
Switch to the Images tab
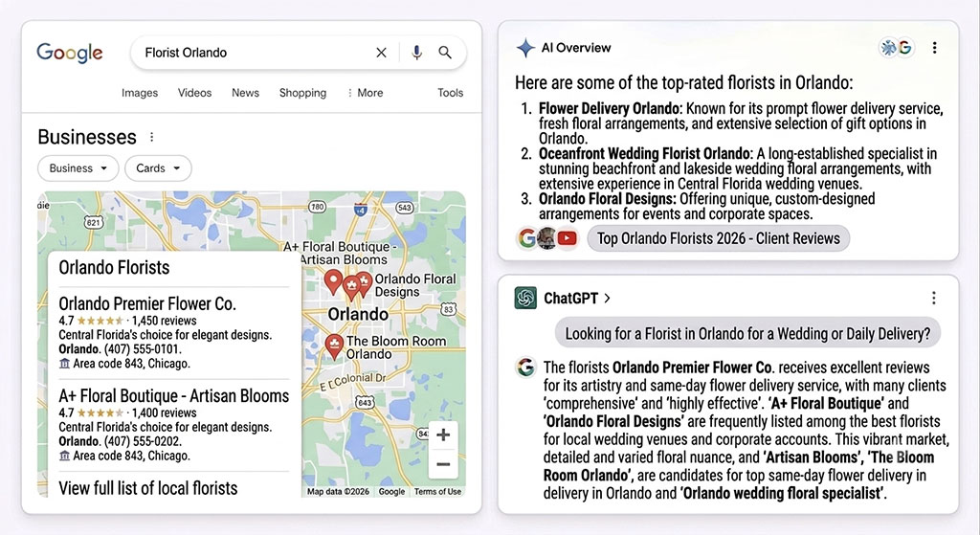tap(140, 93)
